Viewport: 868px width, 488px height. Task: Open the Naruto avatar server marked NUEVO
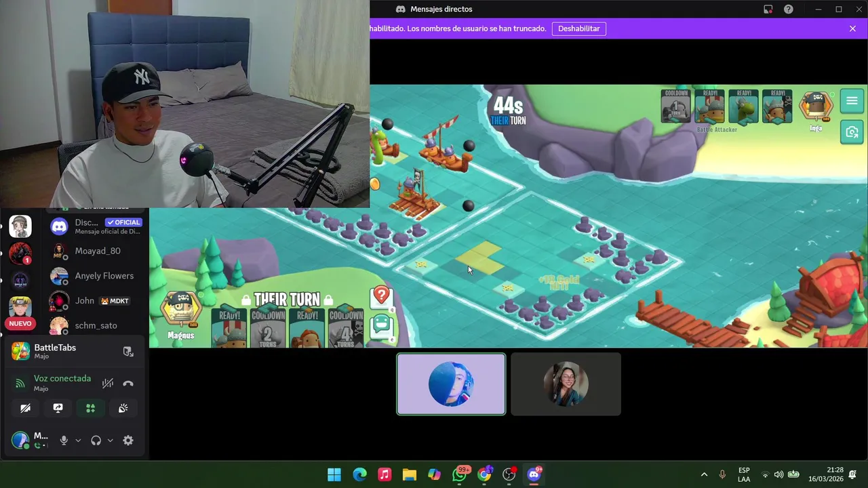(x=20, y=308)
